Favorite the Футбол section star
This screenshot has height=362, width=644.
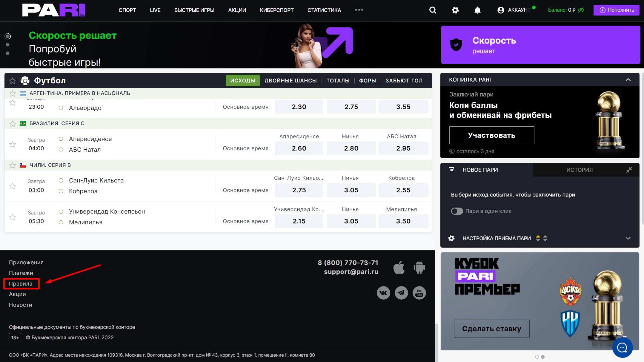pyautogui.click(x=13, y=81)
